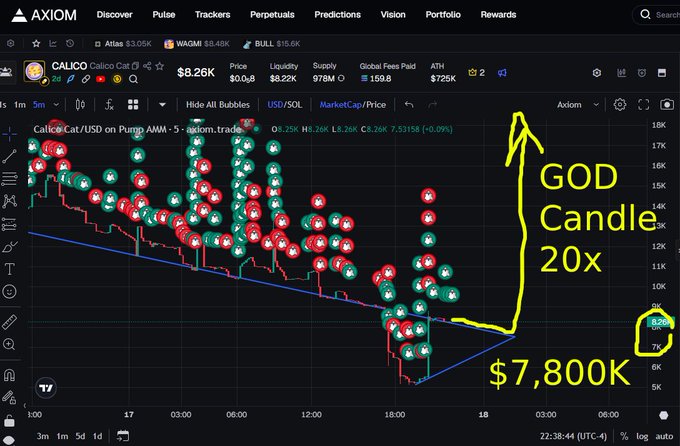
Task: Refresh the Supply value icon
Action: [341, 79]
